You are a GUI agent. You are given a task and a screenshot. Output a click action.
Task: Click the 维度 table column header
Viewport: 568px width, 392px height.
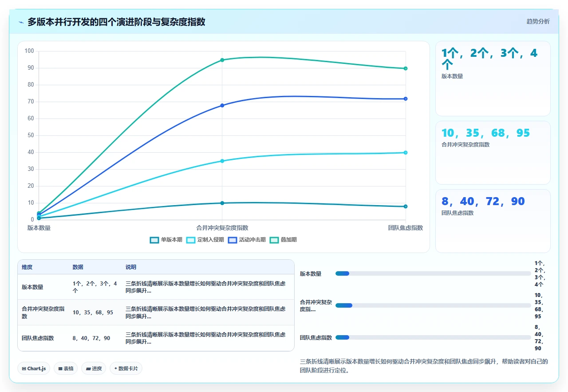[27, 267]
